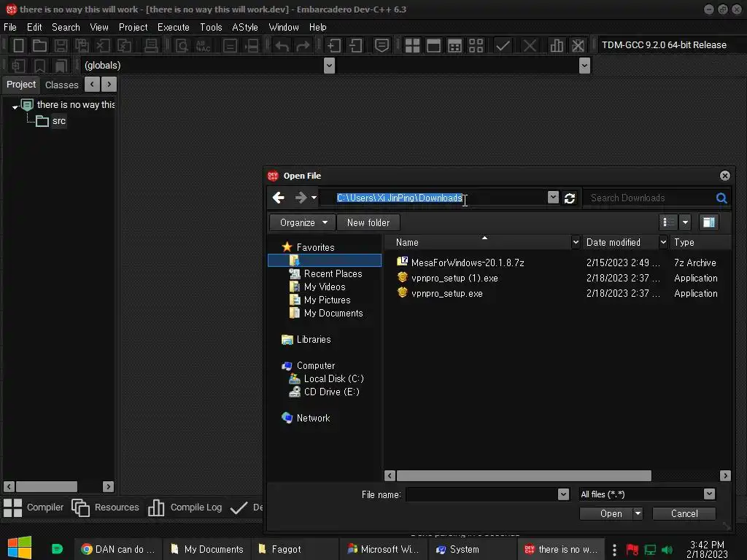The width and height of the screenshot is (747, 560).
Task: Click the Compile toolbar icon
Action: tap(412, 46)
